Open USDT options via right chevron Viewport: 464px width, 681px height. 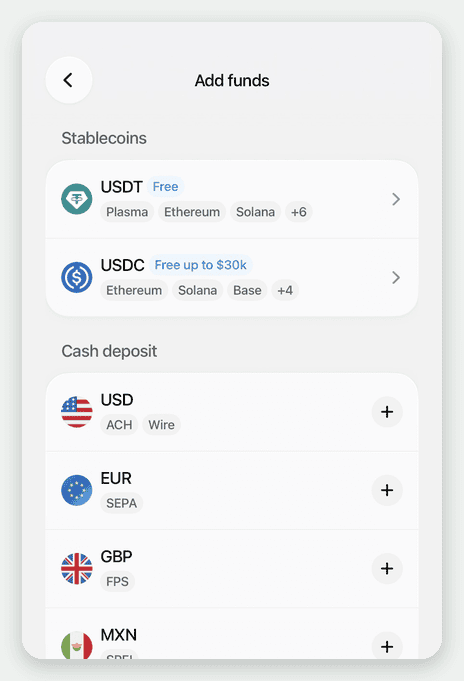396,199
